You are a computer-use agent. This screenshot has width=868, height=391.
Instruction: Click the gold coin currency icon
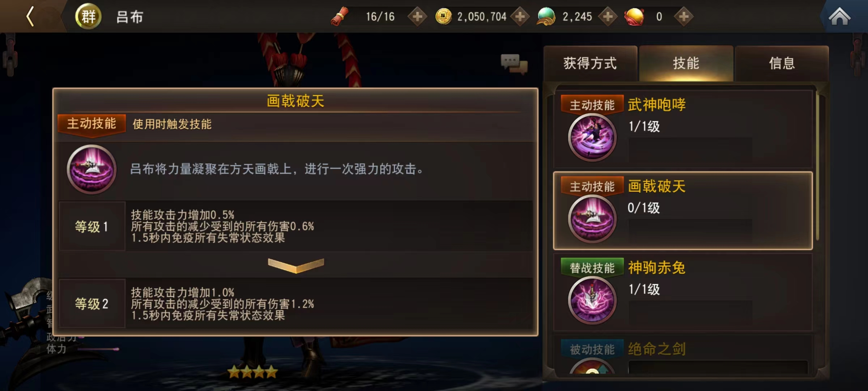[443, 16]
